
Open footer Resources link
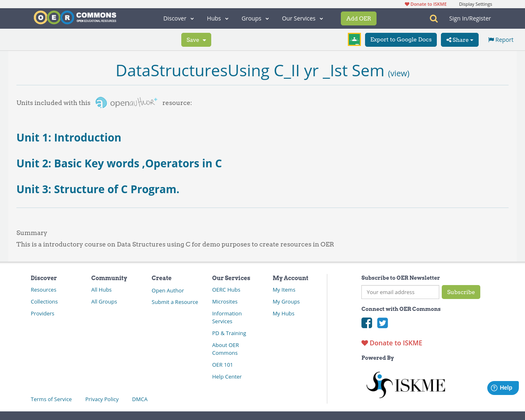coord(43,290)
